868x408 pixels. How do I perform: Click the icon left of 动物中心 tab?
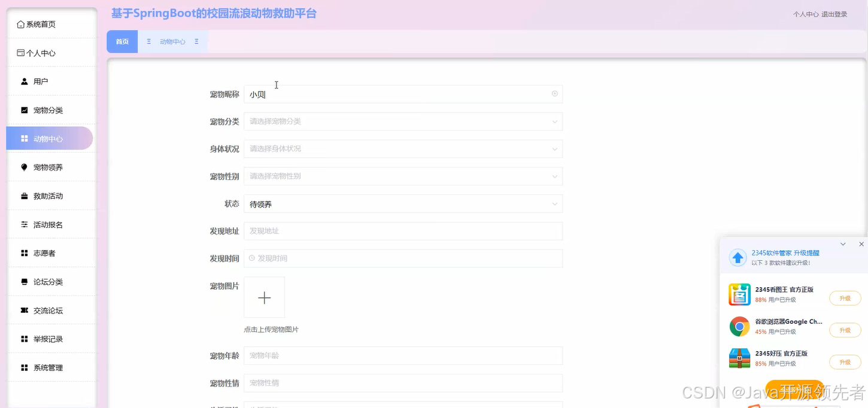[148, 42]
